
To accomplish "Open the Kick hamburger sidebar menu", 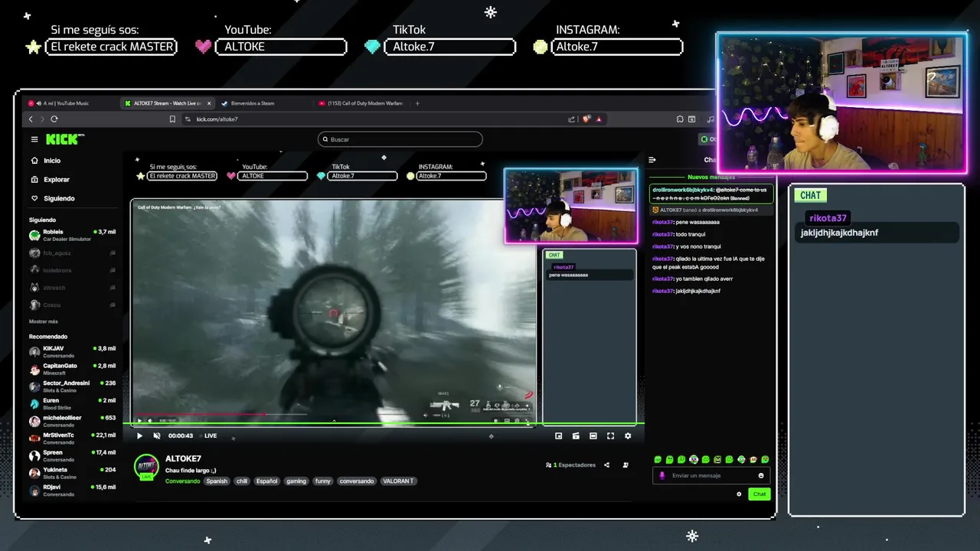I will pos(34,139).
